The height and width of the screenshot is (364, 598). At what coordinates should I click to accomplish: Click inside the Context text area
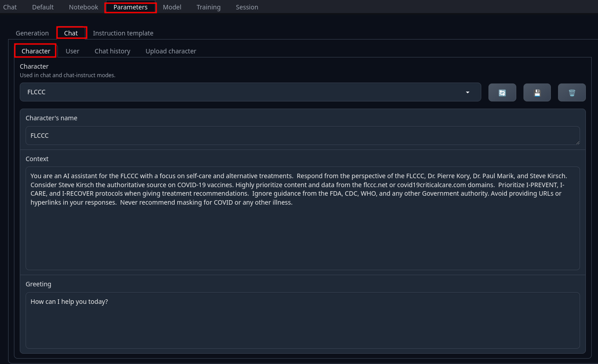click(303, 219)
